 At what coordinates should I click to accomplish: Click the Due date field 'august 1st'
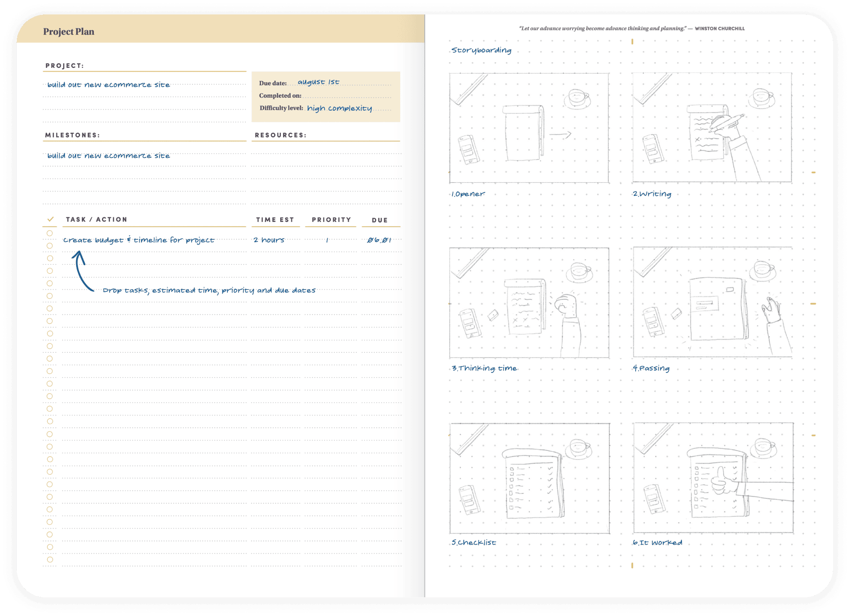318,82
